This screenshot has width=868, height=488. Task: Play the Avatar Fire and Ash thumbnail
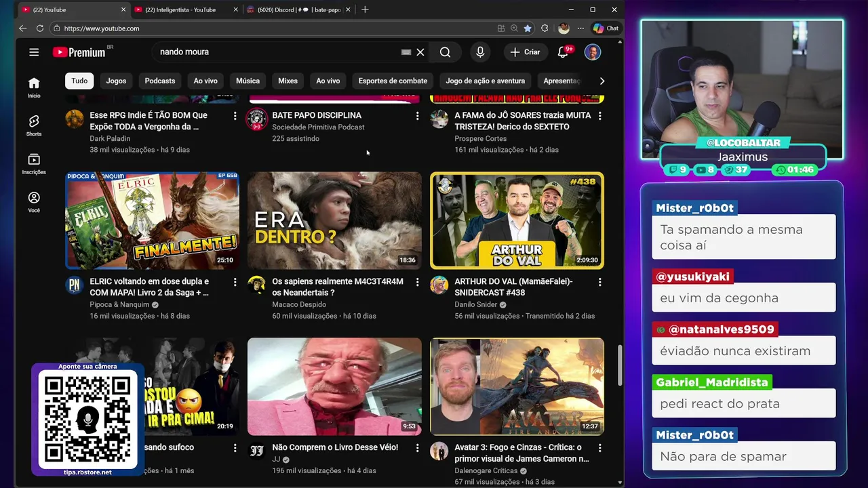pos(517,386)
